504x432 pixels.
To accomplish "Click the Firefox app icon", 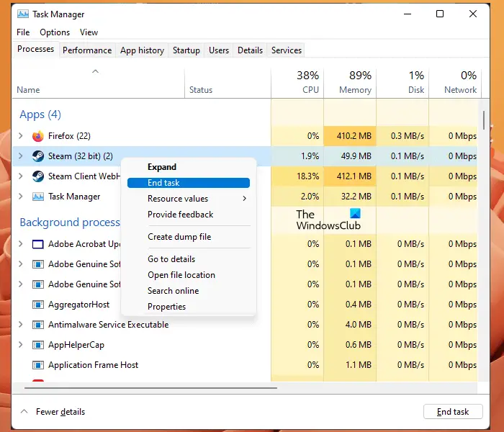I will tap(38, 136).
